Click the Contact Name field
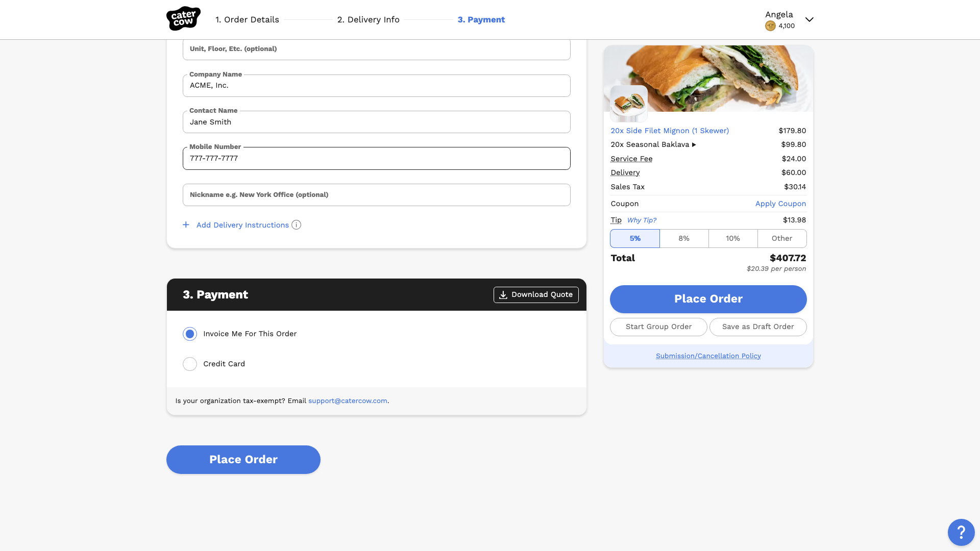 (377, 122)
